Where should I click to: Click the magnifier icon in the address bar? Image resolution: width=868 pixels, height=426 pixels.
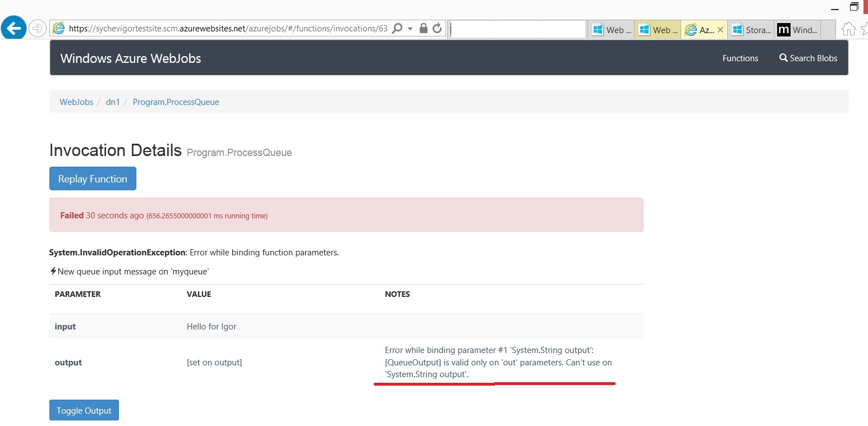(x=398, y=28)
